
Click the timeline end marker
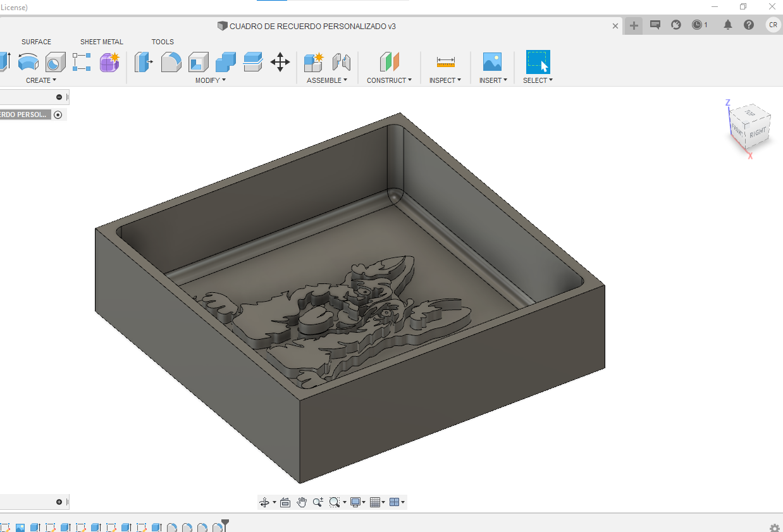tap(225, 525)
